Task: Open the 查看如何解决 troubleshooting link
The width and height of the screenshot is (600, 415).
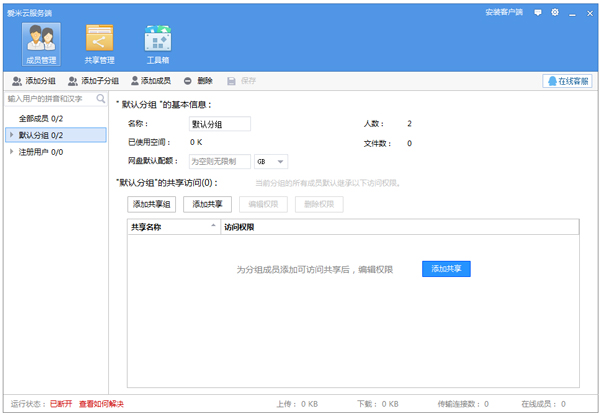Action: pos(101,404)
